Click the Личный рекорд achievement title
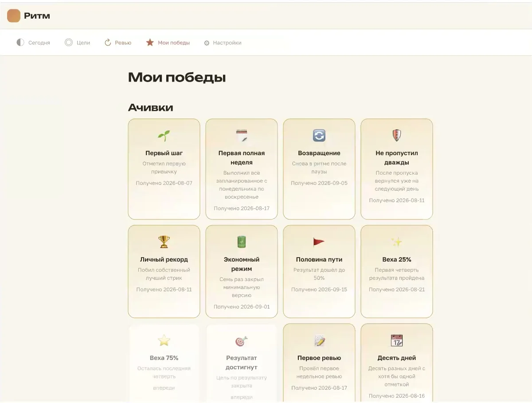The height and width of the screenshot is (403, 532). (x=164, y=259)
